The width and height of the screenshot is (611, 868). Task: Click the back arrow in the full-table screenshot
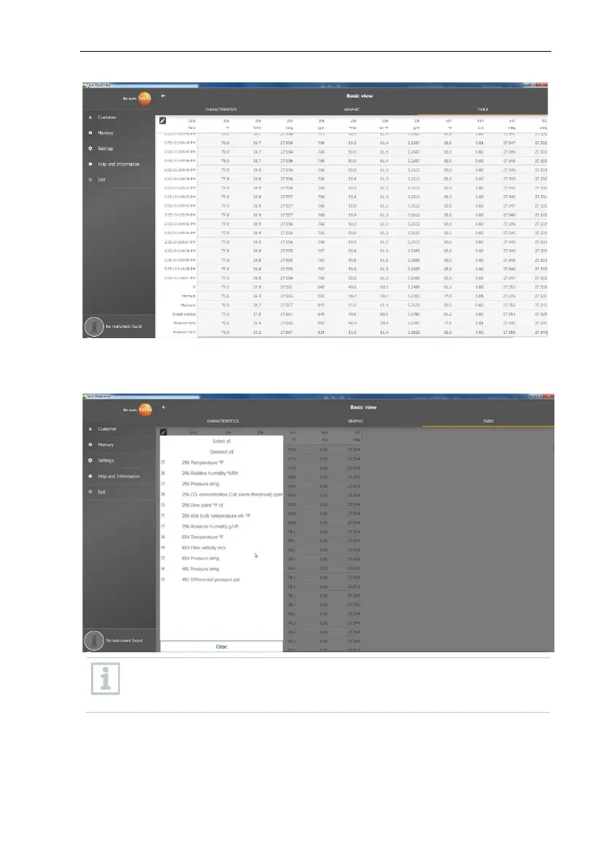tap(163, 95)
